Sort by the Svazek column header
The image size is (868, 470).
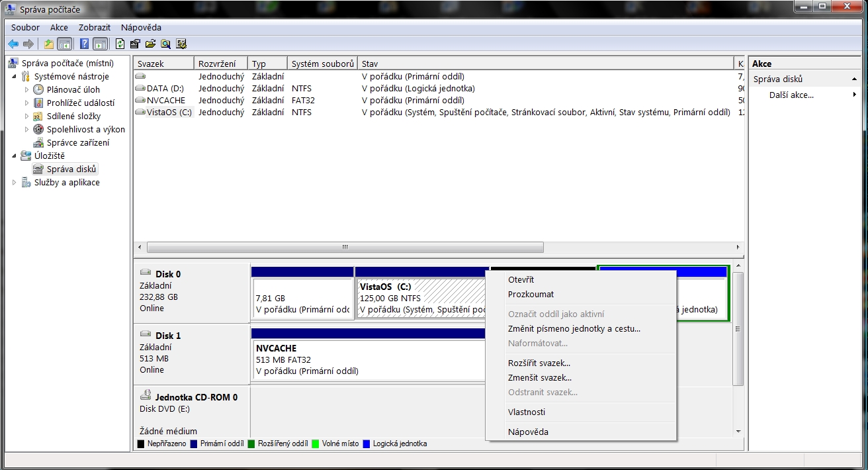(x=164, y=64)
